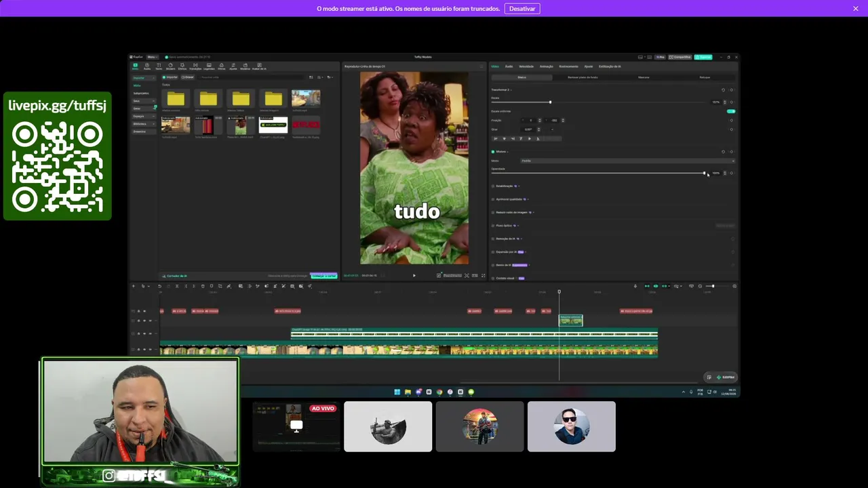The width and height of the screenshot is (868, 488).
Task: Click the Começar a cortar button
Action: pos(323,276)
